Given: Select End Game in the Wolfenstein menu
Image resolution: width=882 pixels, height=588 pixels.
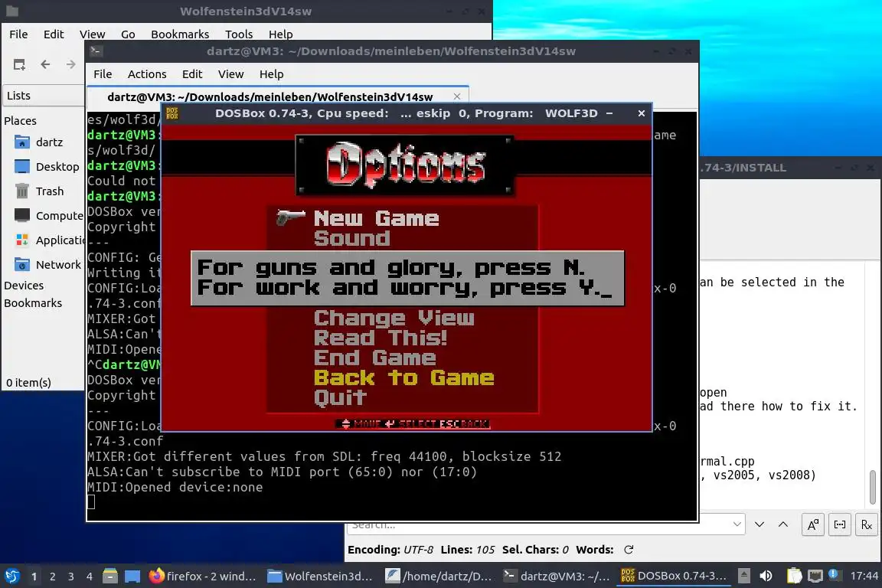Looking at the screenshot, I should click(374, 358).
